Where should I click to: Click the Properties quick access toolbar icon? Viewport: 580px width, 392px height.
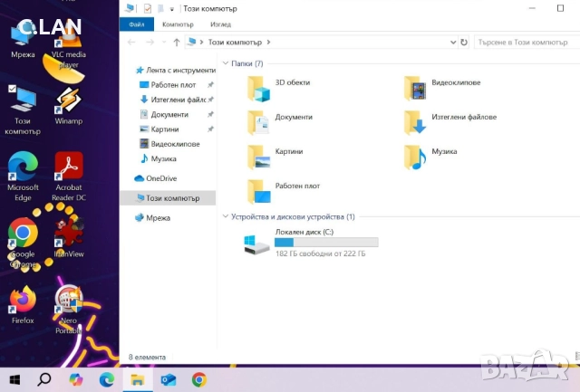coord(147,8)
